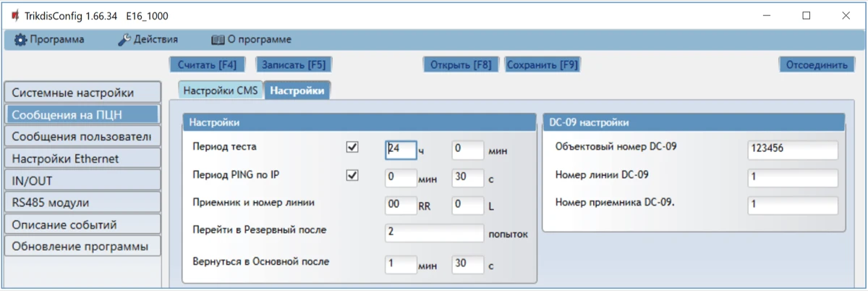
Task: Open the IN/OUT section
Action: pos(81,180)
